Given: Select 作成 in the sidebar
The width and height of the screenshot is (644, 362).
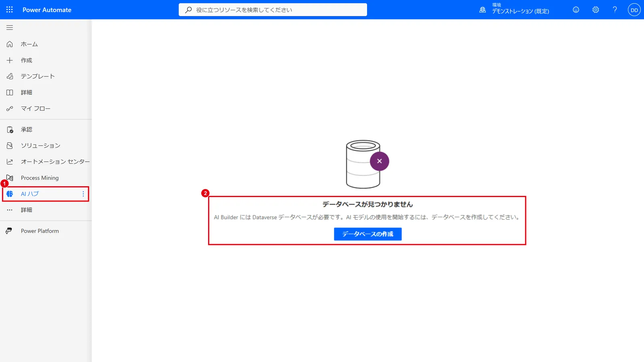Looking at the screenshot, I should [27, 60].
